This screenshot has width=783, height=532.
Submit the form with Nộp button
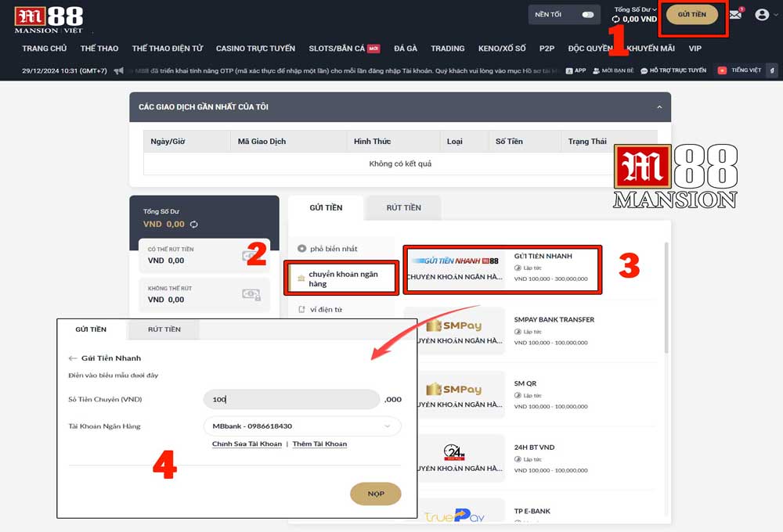376,494
